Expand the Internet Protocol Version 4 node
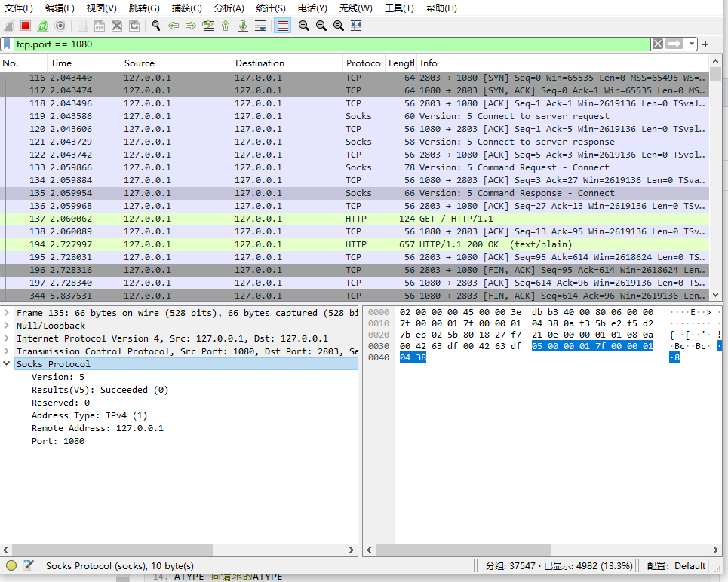The image size is (728, 582). [x=7, y=338]
